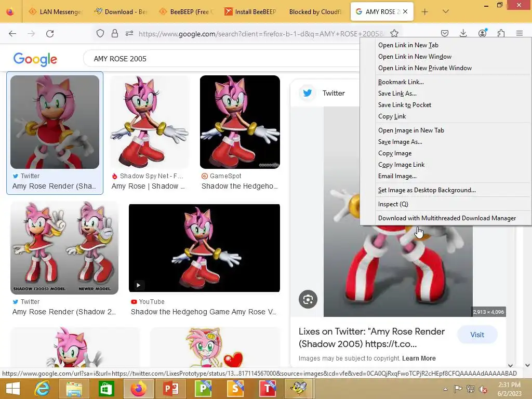Open GameSpot Shadow the Hedgehog thumbnail

pos(240,122)
